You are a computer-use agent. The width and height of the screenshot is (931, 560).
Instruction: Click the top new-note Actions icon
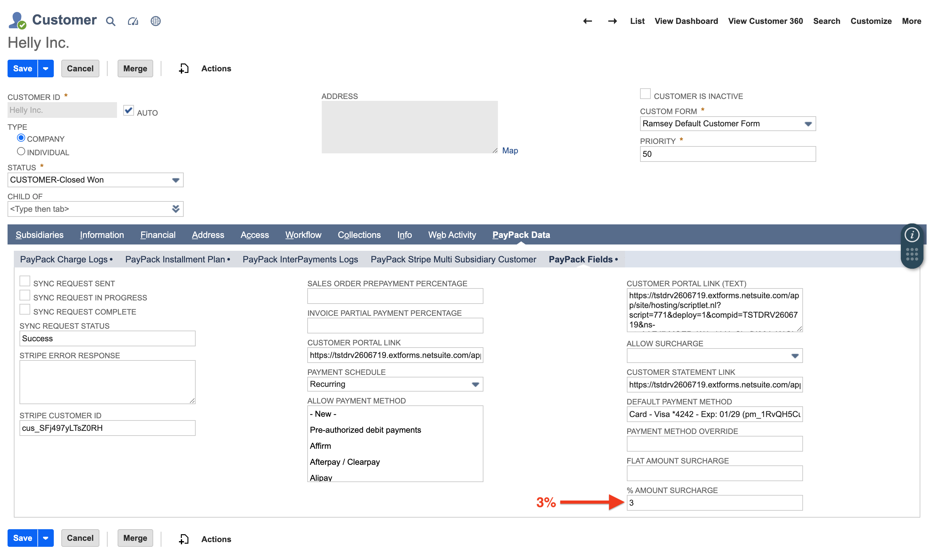[184, 68]
